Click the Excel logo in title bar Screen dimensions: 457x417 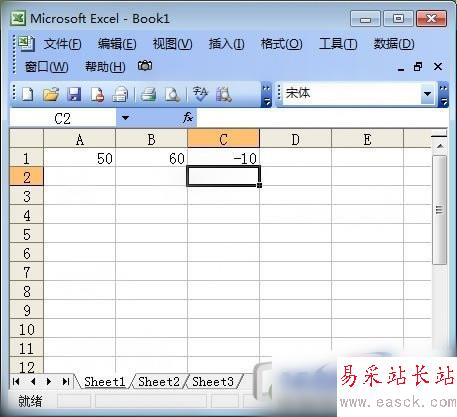[18, 18]
